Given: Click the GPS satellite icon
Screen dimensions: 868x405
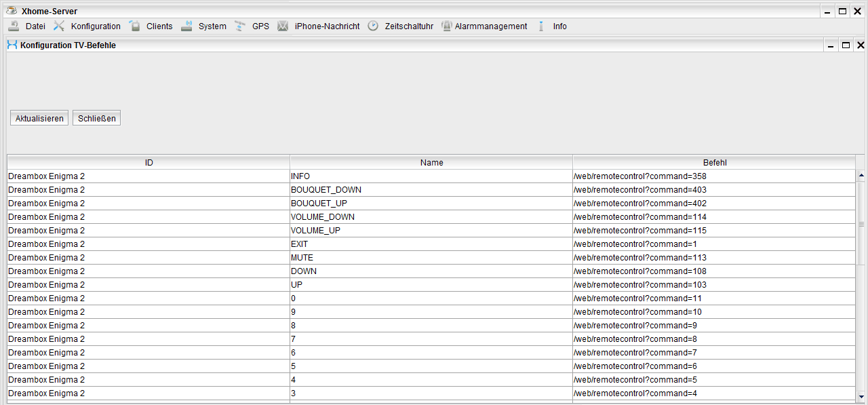Looking at the screenshot, I should click(240, 26).
